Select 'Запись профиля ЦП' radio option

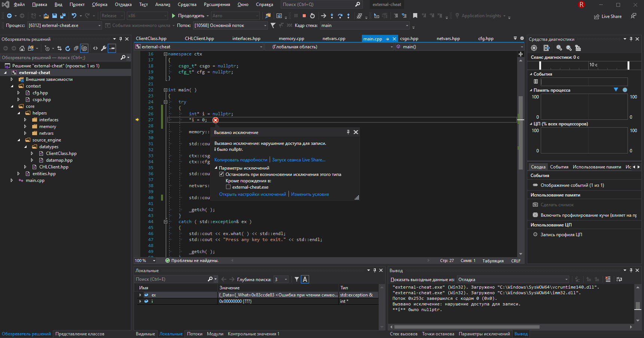click(x=535, y=234)
